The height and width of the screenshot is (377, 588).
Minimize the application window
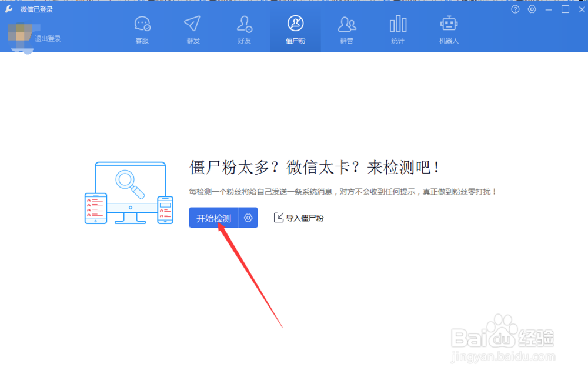(547, 9)
